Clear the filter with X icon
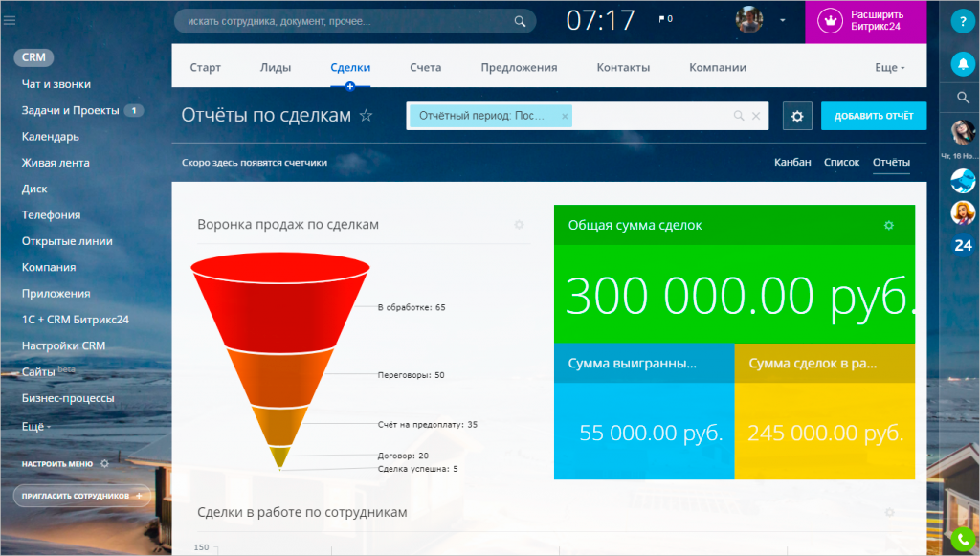 (756, 116)
